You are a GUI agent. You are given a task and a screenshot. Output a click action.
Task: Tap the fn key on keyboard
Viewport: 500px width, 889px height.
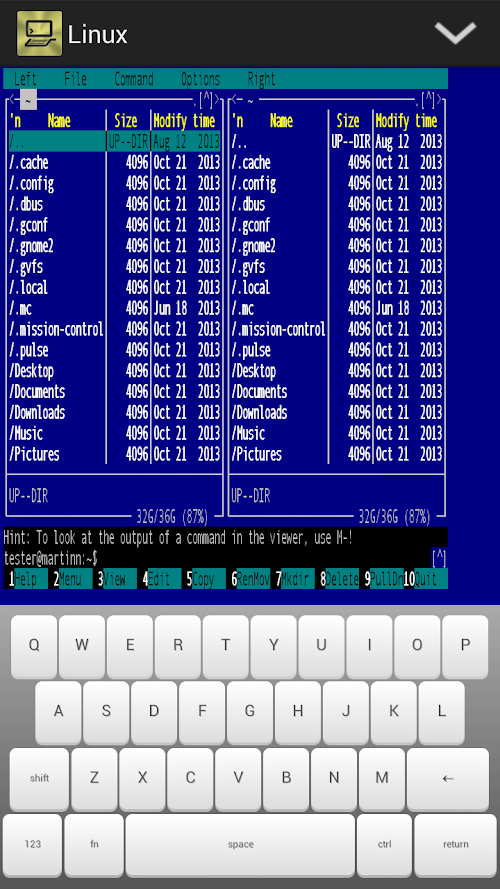pyautogui.click(x=94, y=844)
